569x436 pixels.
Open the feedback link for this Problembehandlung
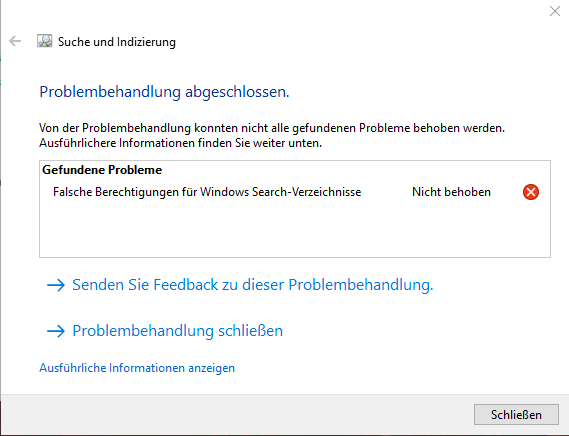click(253, 285)
